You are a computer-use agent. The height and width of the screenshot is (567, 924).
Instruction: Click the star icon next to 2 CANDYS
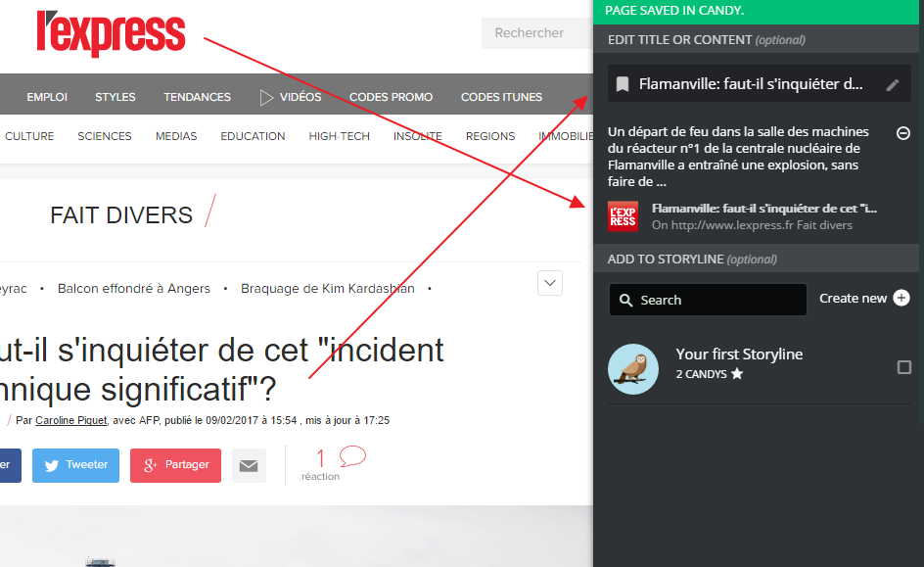pyautogui.click(x=737, y=374)
